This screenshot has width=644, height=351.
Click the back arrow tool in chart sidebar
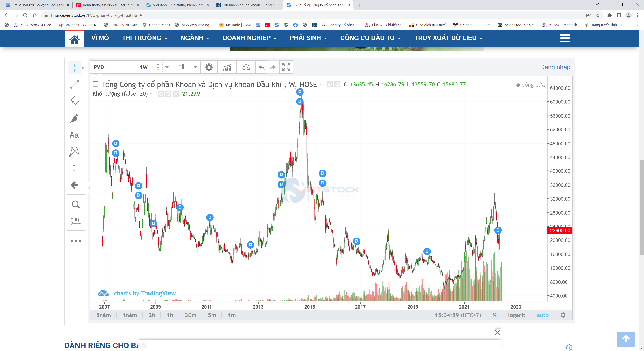[74, 185]
